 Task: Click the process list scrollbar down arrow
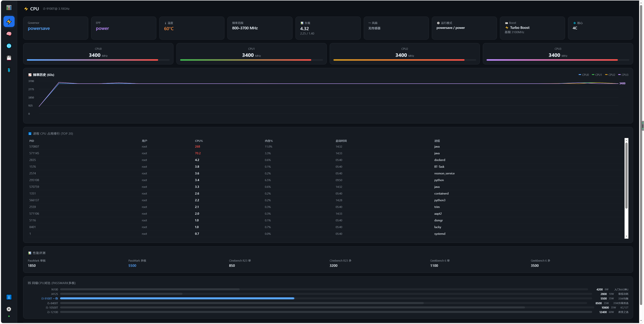(626, 236)
